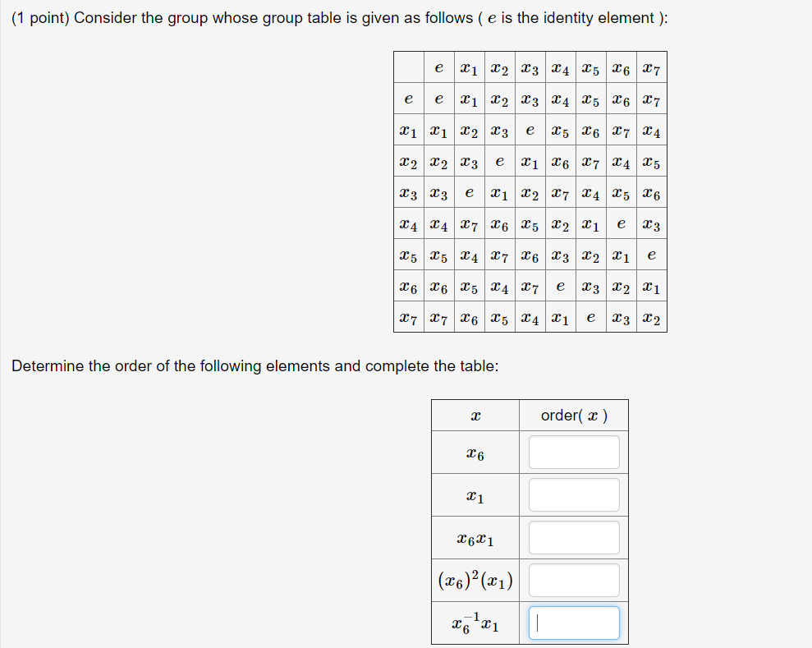Click the x6 row label in answer table
This screenshot has width=812, height=648.
pos(475,452)
